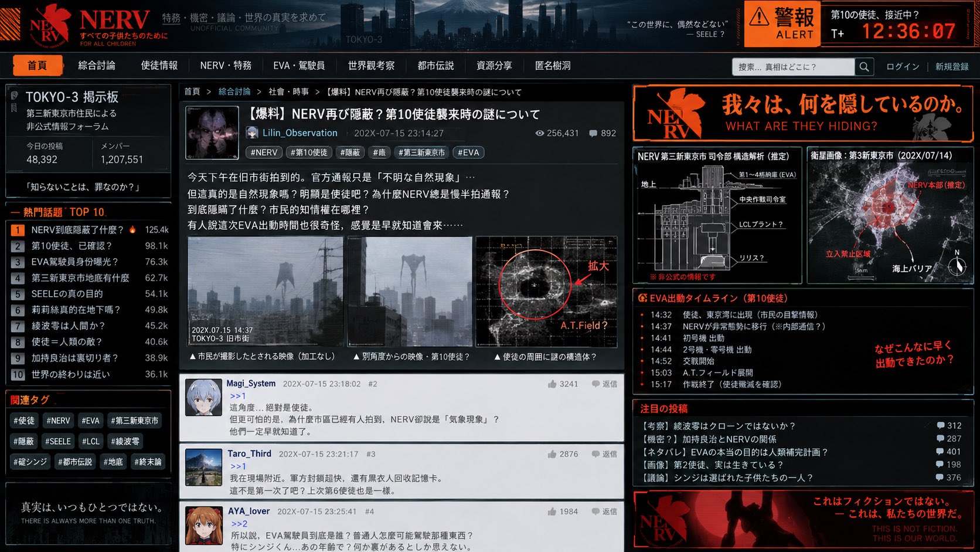Click ログイン link
980x552 pixels.
(x=903, y=67)
